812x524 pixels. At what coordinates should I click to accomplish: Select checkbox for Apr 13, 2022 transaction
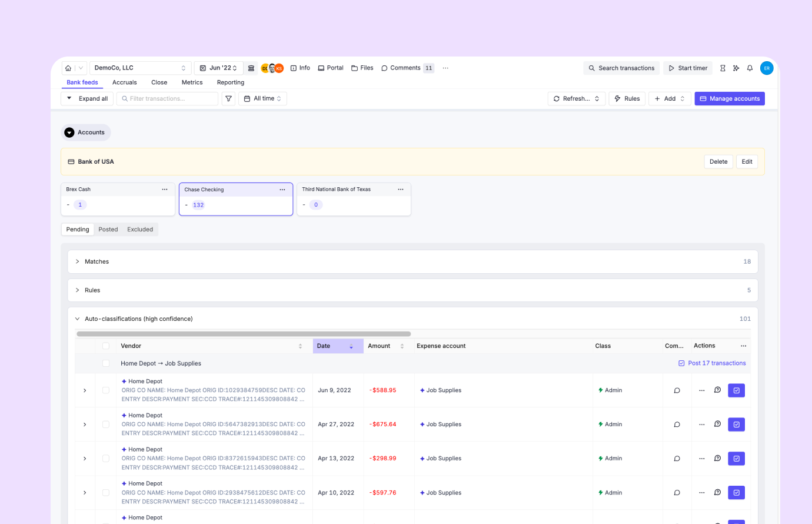click(106, 459)
